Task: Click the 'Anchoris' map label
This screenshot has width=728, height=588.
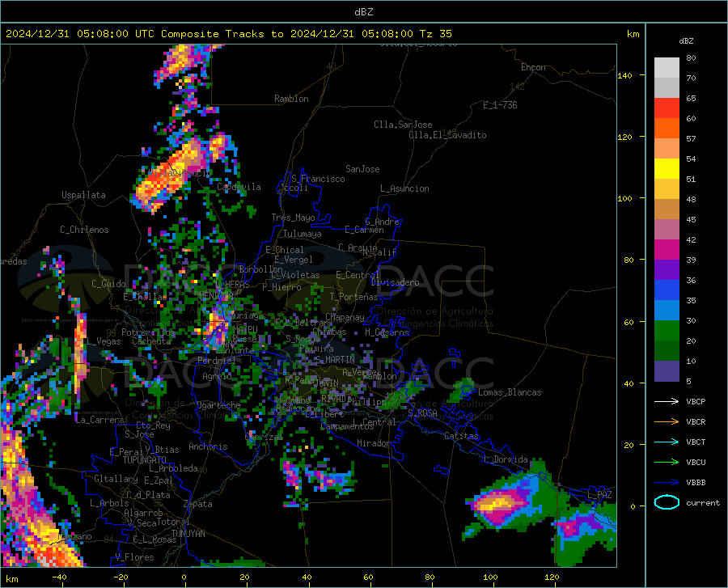Action: coord(208,446)
